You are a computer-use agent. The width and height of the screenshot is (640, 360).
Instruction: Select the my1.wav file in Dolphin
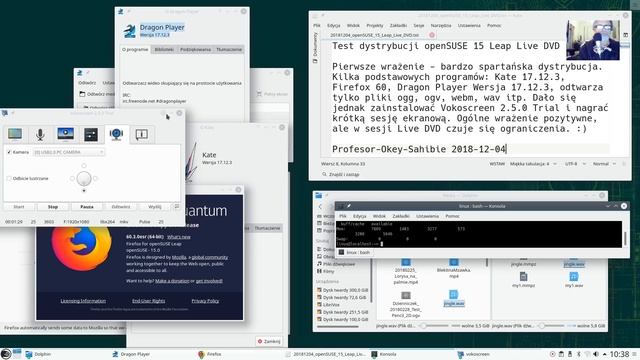[x=573, y=280]
